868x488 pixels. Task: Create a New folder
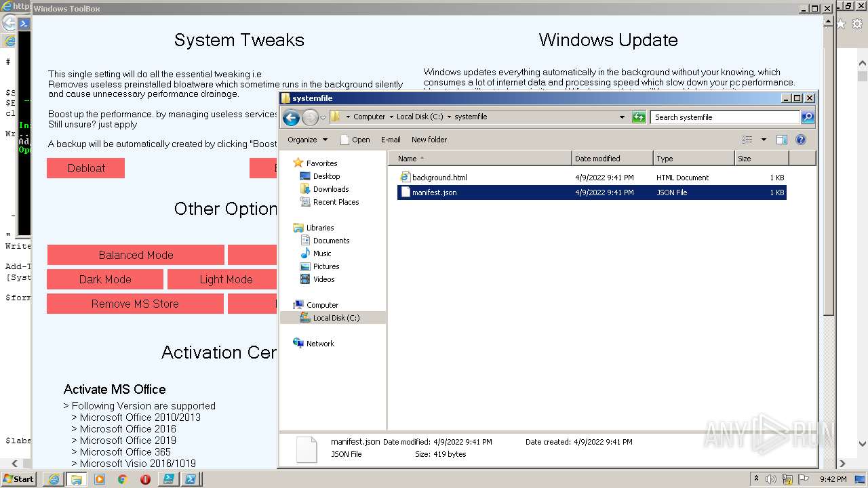[x=429, y=140]
